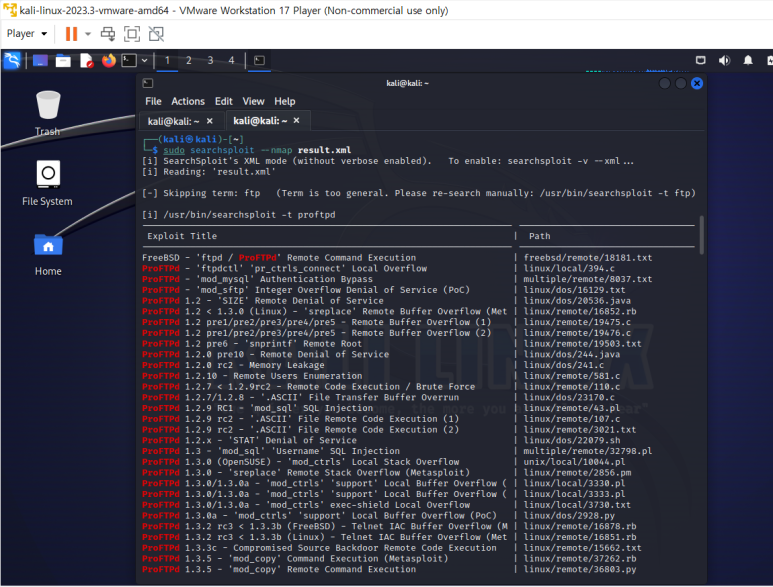Open the File menu in the terminal
This screenshot has height=587, width=773.
(x=153, y=101)
